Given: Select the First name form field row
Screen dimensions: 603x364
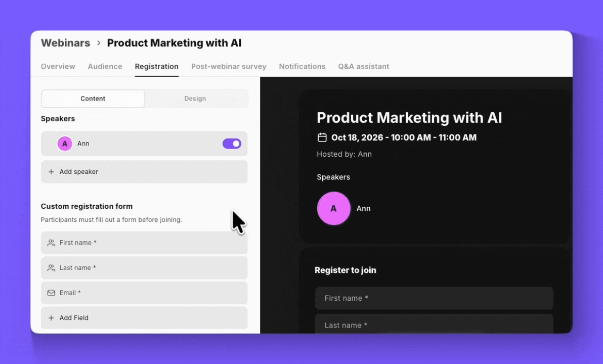Looking at the screenshot, I should [144, 243].
